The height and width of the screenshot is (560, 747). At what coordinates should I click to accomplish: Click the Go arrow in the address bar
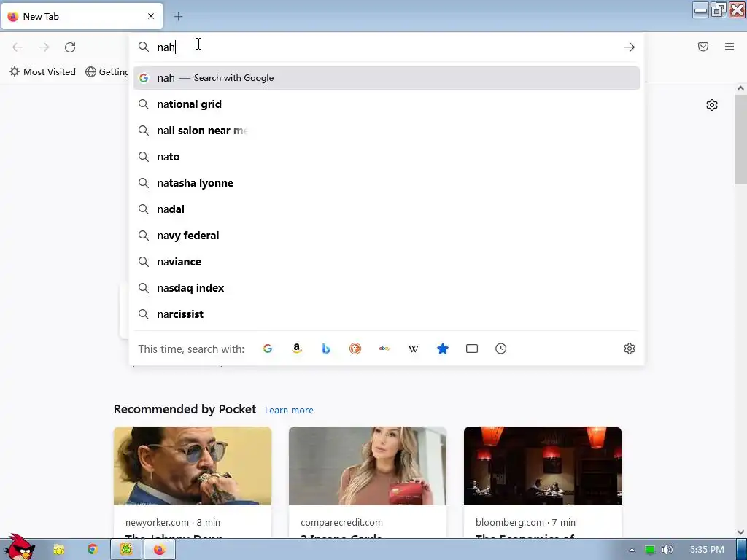[x=630, y=47]
